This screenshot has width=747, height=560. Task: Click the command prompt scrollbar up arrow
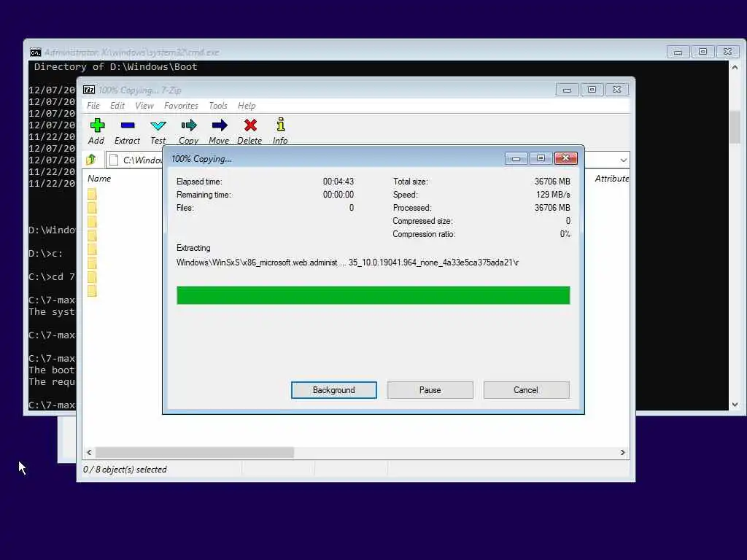735,68
